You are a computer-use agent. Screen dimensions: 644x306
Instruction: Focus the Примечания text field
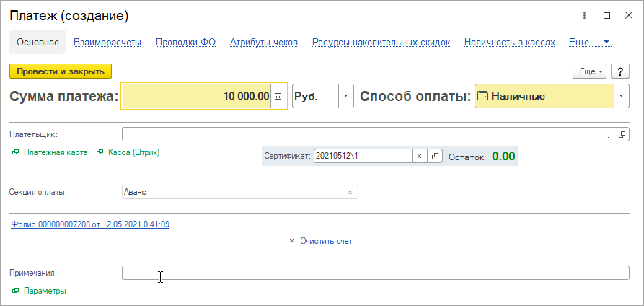tap(376, 273)
